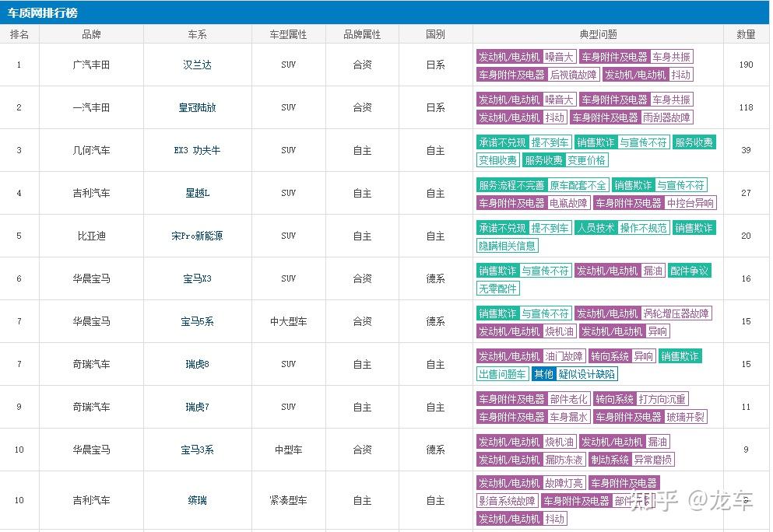Click 华晨宝马 in the 宝马X3 row
The height and width of the screenshot is (532, 773).
click(x=91, y=278)
